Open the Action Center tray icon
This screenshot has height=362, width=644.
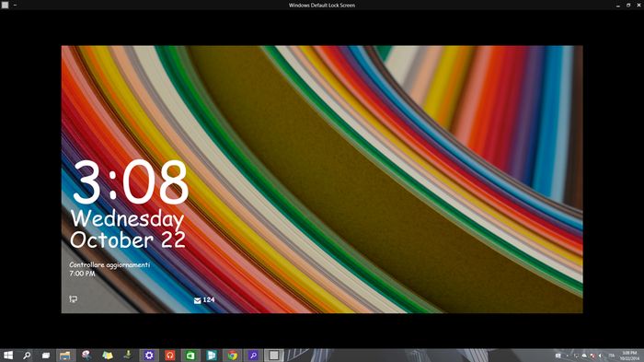[x=558, y=356]
